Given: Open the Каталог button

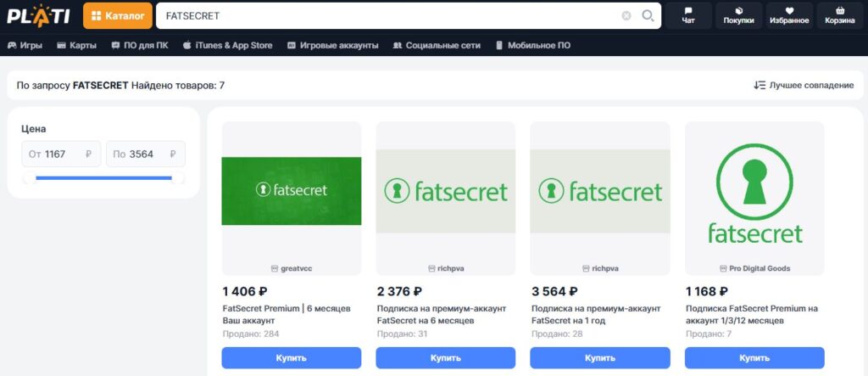Looking at the screenshot, I should 117,15.
